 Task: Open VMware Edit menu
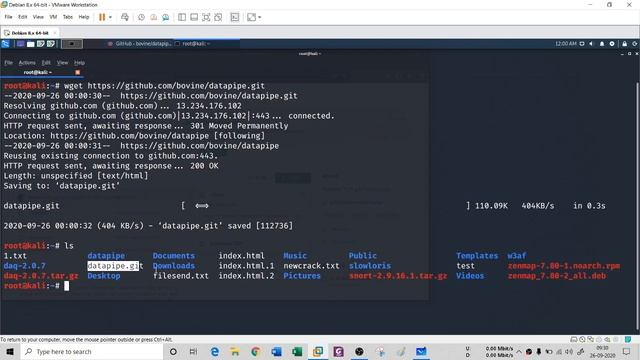(x=22, y=17)
